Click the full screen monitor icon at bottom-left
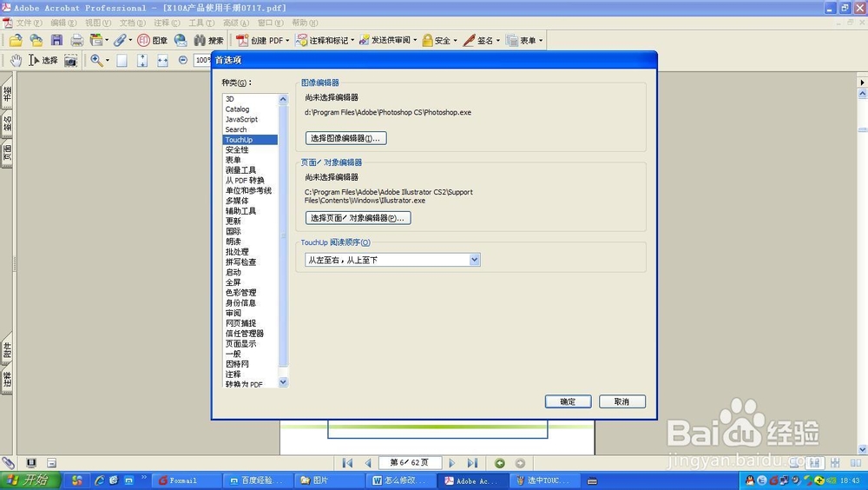Viewport: 868px width, 490px height. pos(31,462)
